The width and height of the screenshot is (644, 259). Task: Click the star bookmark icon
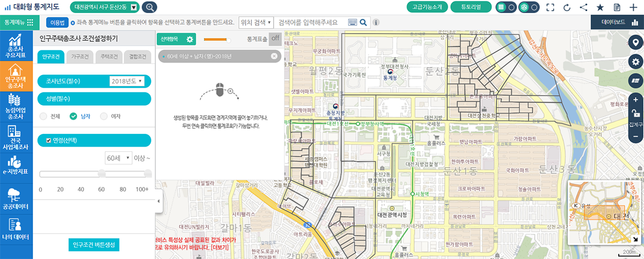pyautogui.click(x=600, y=7)
